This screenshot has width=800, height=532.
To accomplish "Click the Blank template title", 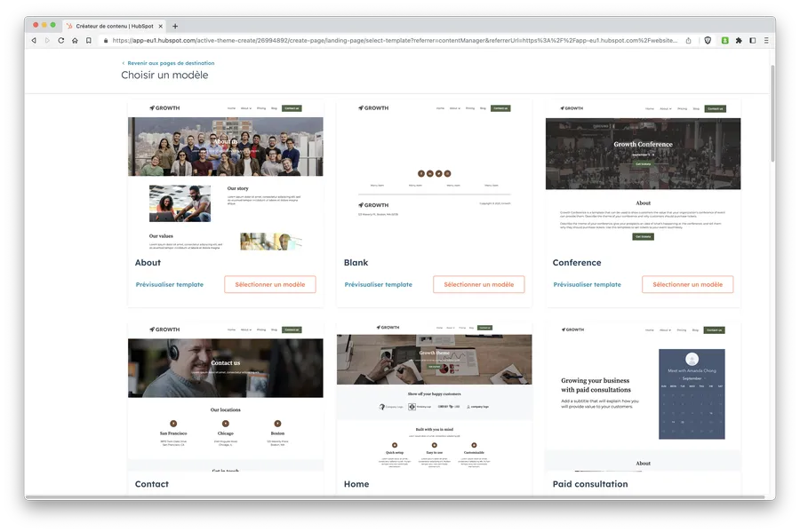I will point(356,262).
